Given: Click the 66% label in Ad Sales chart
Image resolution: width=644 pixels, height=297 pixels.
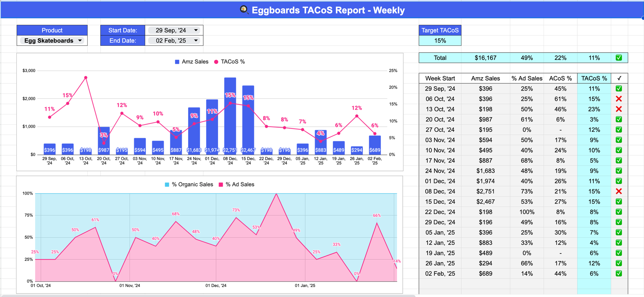Looking at the screenshot, I should [x=377, y=216].
